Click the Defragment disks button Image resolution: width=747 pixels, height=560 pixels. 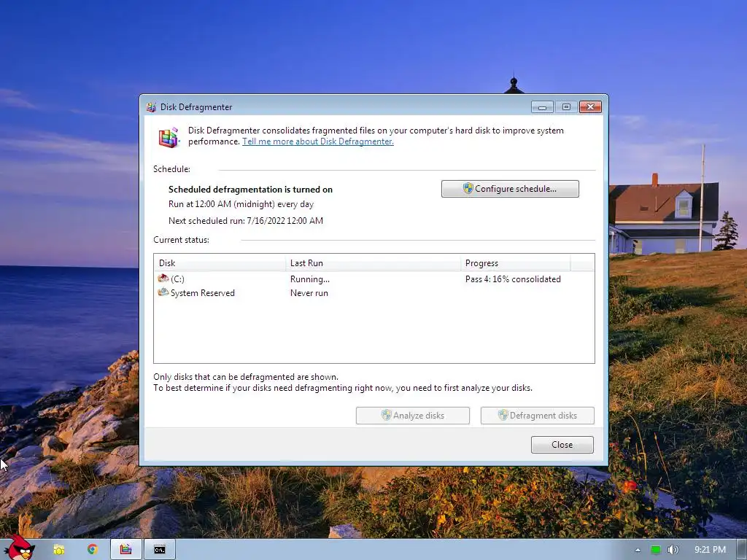click(538, 415)
